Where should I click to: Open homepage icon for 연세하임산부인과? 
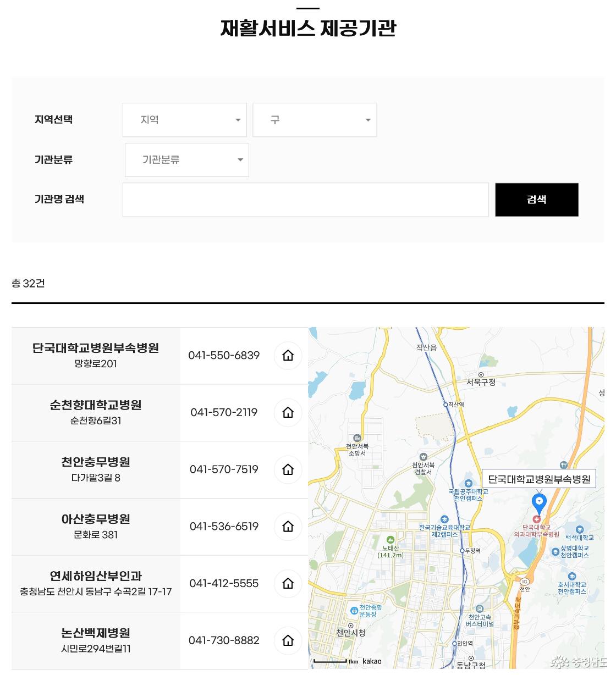288,584
